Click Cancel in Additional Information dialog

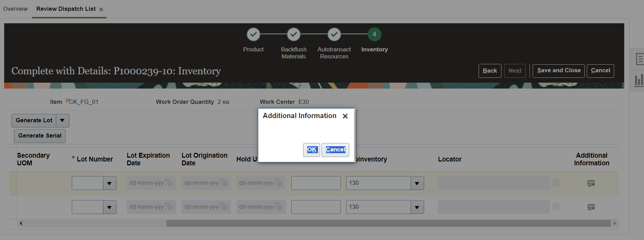[x=335, y=150]
